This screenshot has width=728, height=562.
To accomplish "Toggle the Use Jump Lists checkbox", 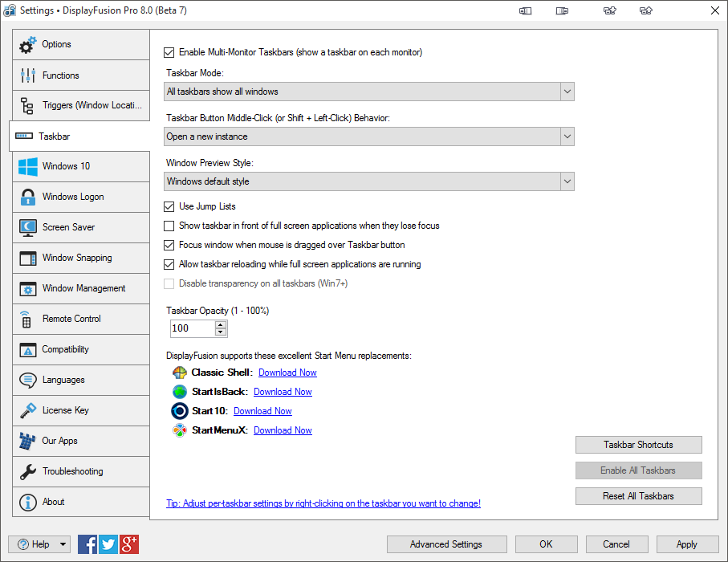I will [169, 206].
